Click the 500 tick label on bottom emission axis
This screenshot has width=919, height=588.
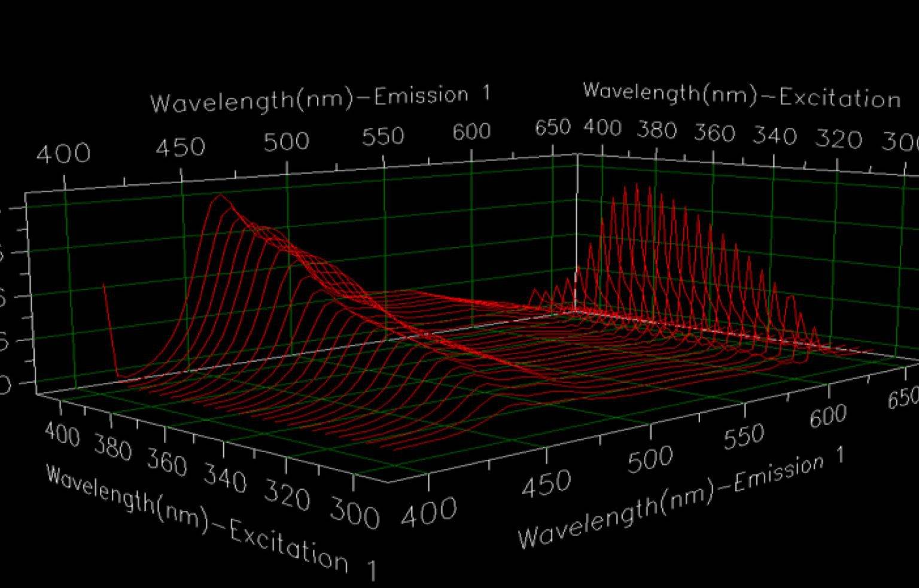coord(650,459)
